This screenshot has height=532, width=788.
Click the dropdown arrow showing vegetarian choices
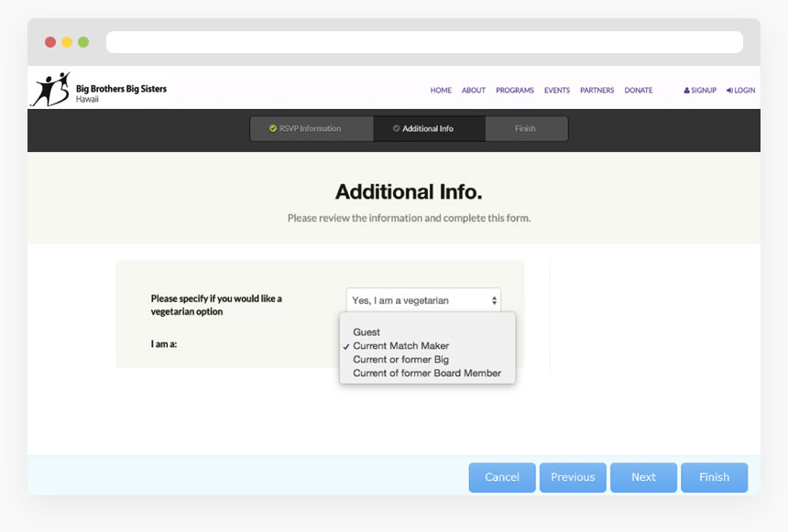click(x=493, y=299)
